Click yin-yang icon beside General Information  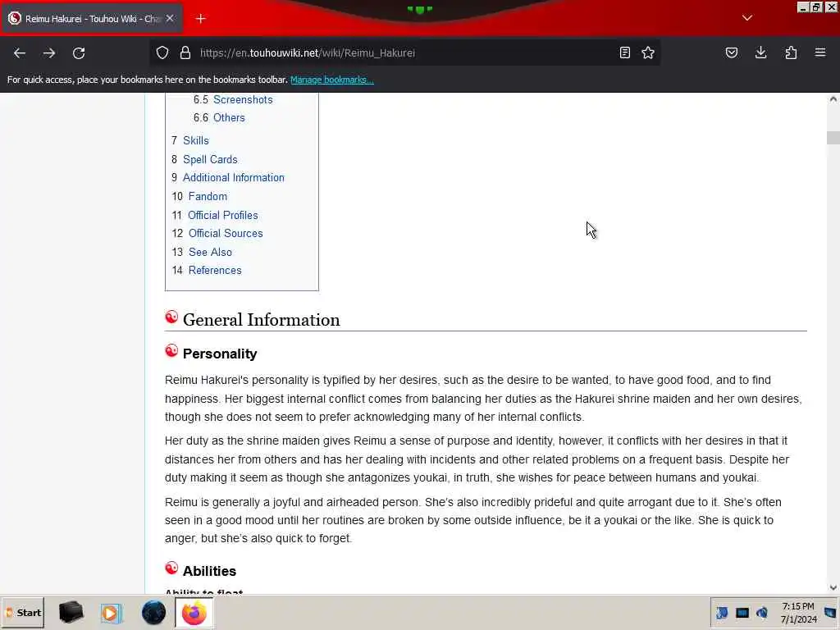pyautogui.click(x=171, y=317)
